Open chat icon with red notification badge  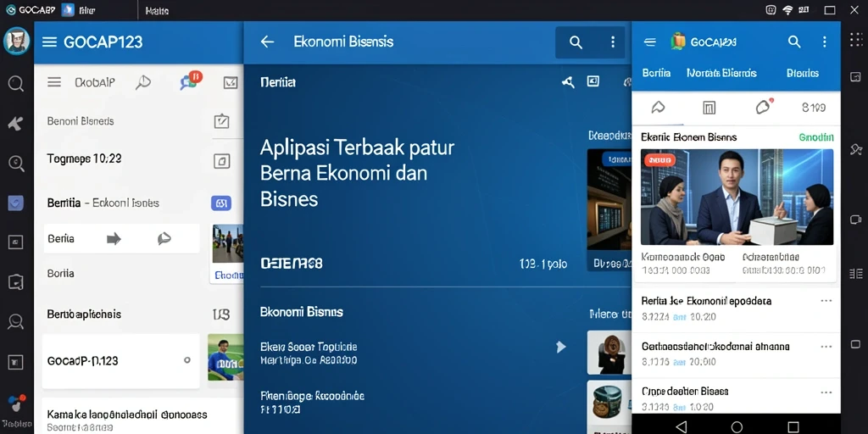pyautogui.click(x=191, y=81)
